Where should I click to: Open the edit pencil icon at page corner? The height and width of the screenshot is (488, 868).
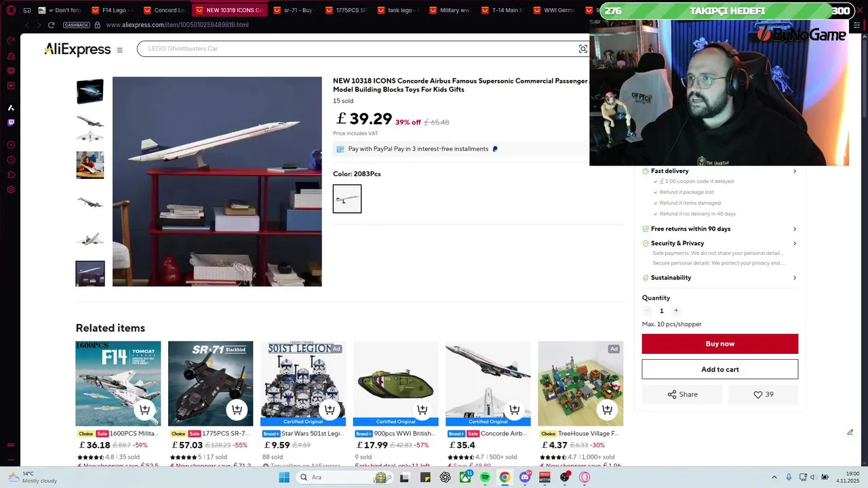click(x=850, y=432)
